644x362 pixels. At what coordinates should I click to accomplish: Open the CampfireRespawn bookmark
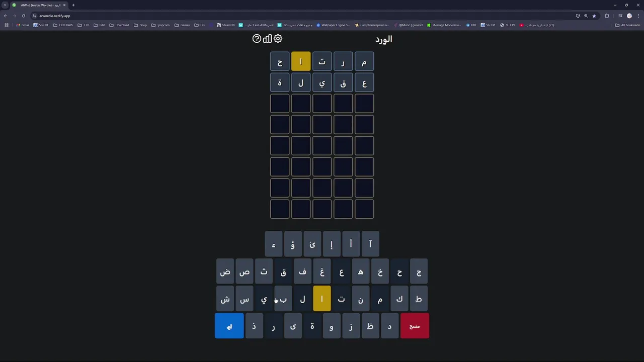coord(372,25)
